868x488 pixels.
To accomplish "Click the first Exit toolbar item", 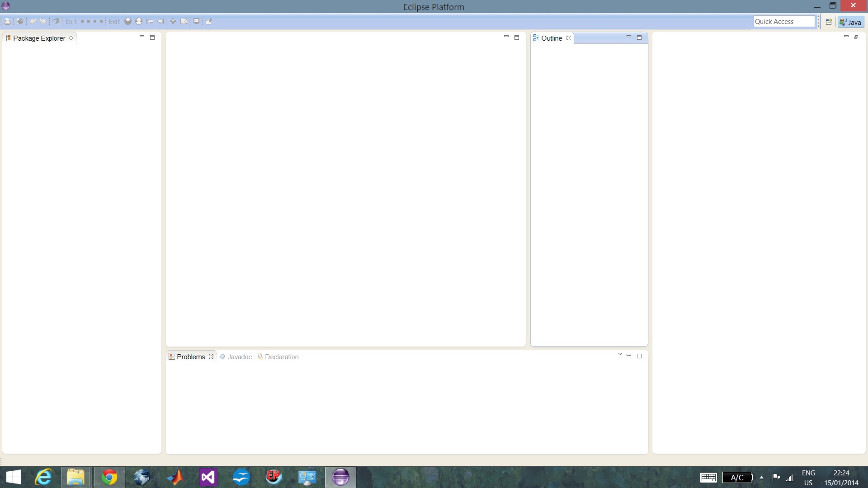I will pos(71,21).
